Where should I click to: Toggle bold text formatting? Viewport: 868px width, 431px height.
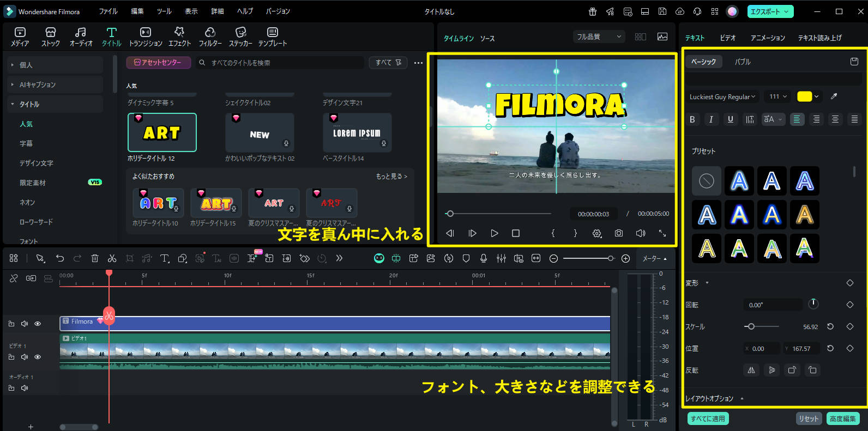(x=692, y=119)
